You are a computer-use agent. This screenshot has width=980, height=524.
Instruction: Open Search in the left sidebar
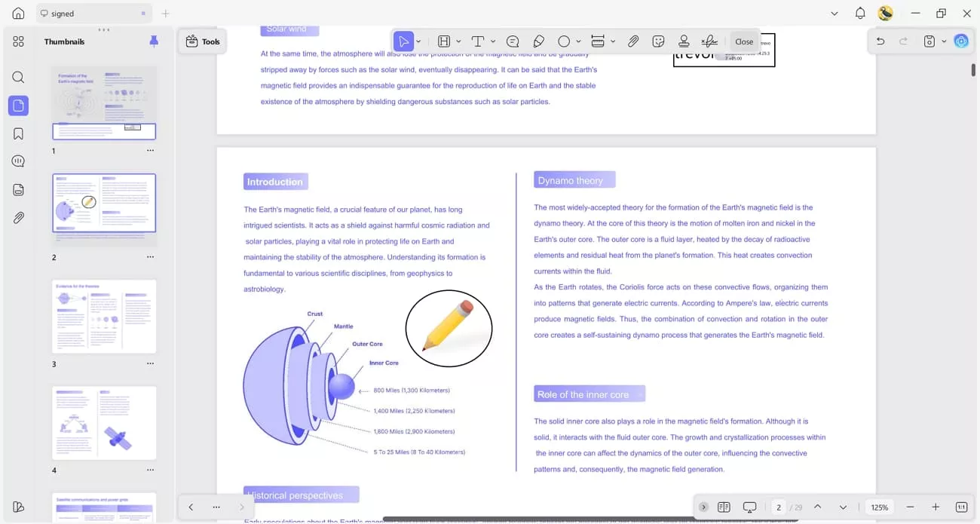click(x=18, y=77)
